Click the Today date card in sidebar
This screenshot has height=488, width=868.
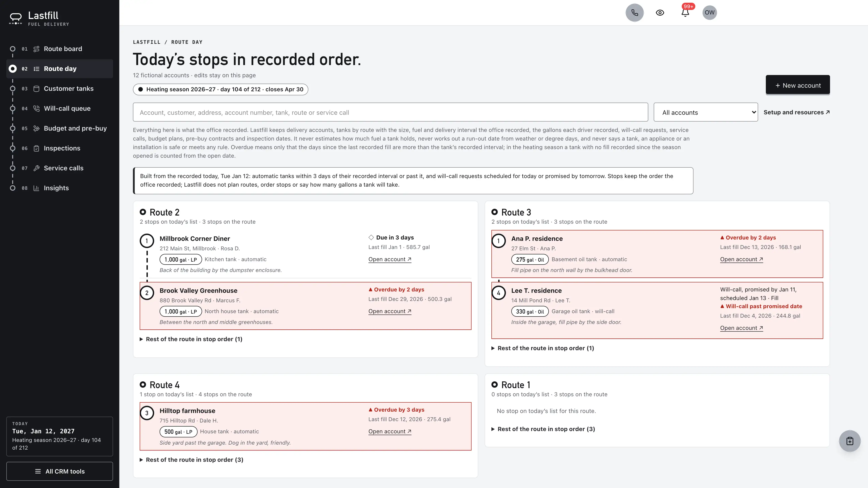coord(60,436)
